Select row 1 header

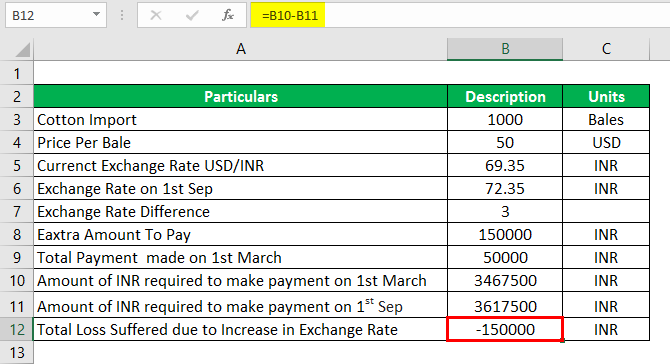(x=17, y=73)
